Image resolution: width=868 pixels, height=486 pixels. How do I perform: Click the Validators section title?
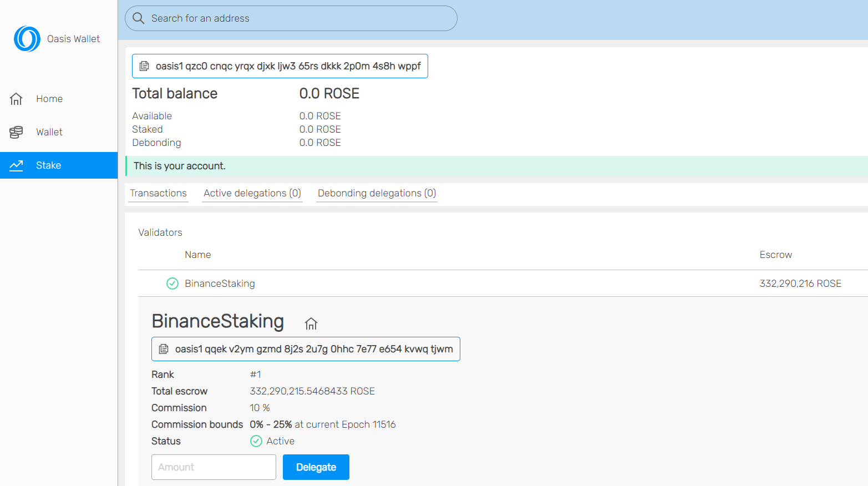[x=160, y=232]
